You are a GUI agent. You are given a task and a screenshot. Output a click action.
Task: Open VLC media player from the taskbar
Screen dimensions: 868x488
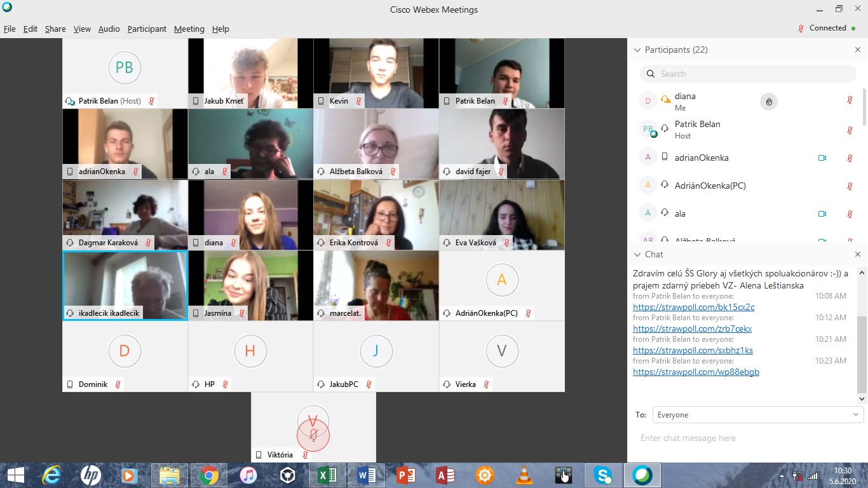pyautogui.click(x=524, y=475)
